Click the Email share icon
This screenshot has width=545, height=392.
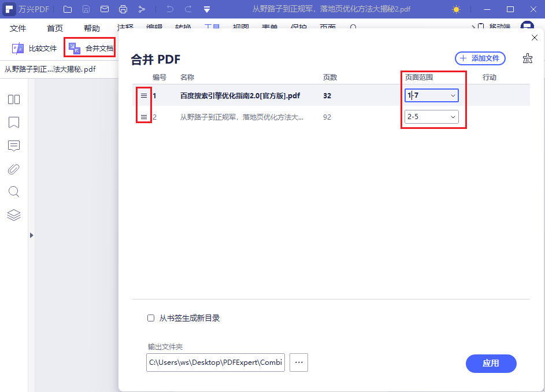tap(105, 9)
